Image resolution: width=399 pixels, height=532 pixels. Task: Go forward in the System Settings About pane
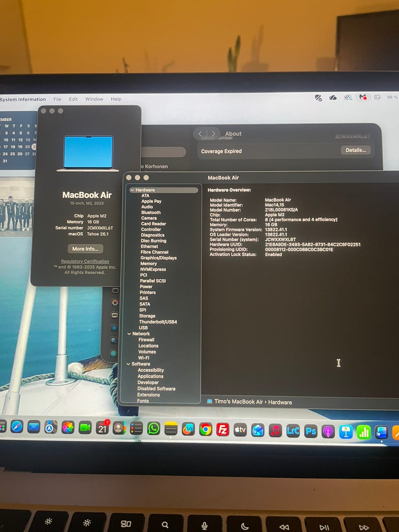pos(213,134)
